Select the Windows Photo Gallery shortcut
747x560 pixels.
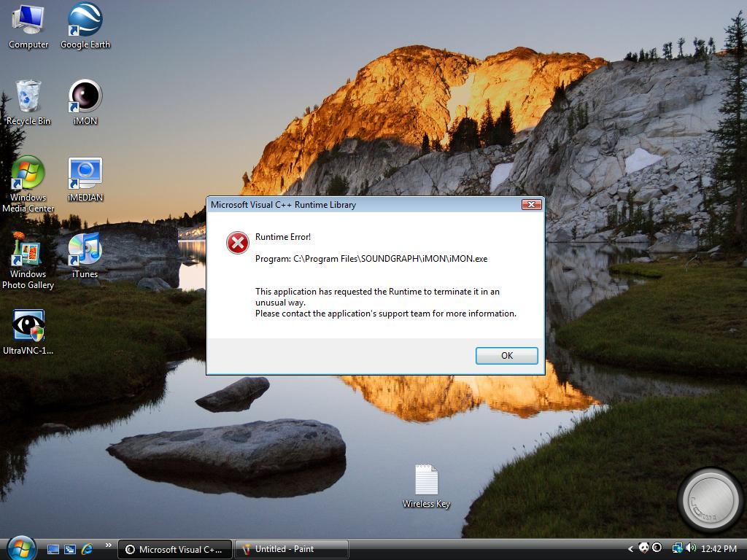tap(28, 261)
